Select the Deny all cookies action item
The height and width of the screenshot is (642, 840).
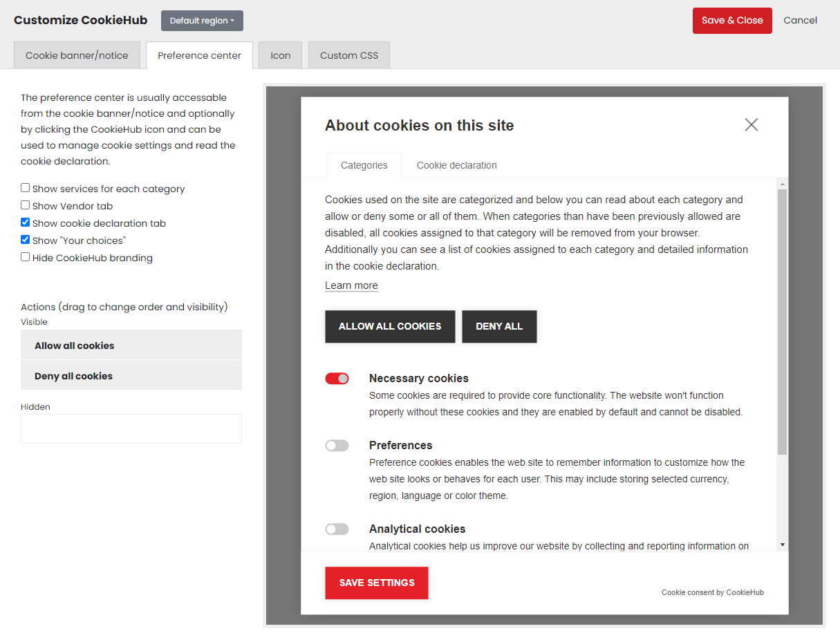click(x=131, y=375)
